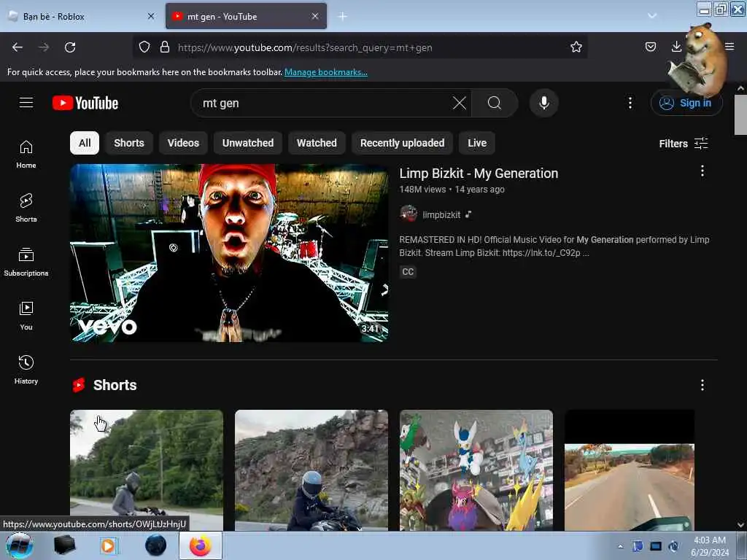
Task: Click the 3:41 duration badge on thumbnail
Action: 370,329
